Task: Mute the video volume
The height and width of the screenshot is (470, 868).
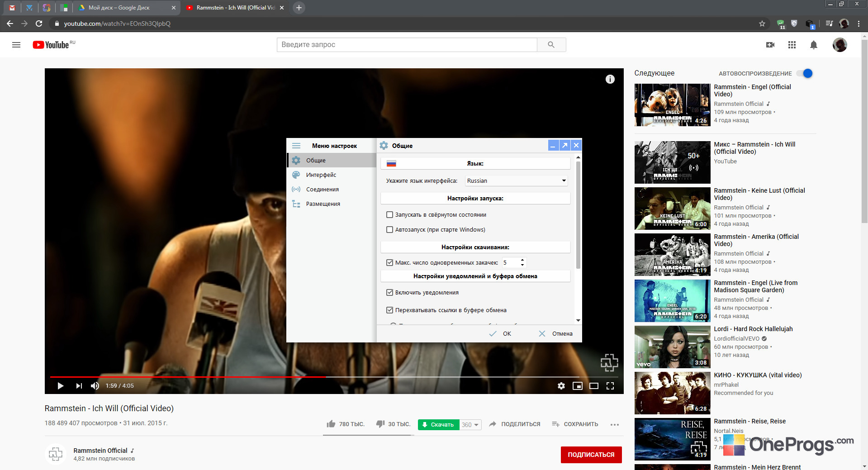Action: (x=95, y=386)
